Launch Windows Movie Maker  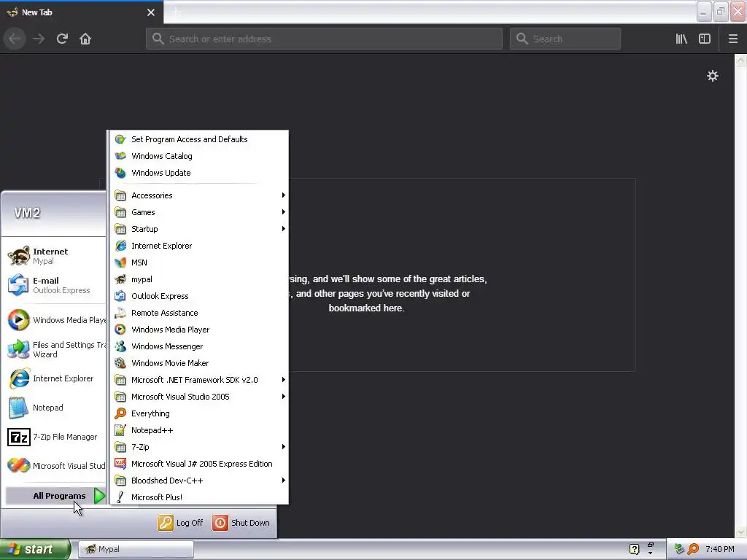[199, 363]
